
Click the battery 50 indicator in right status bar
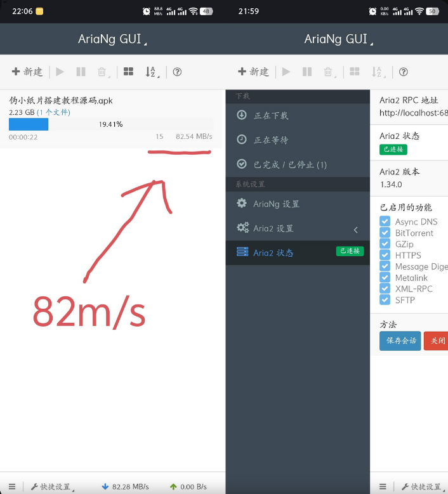(432, 11)
